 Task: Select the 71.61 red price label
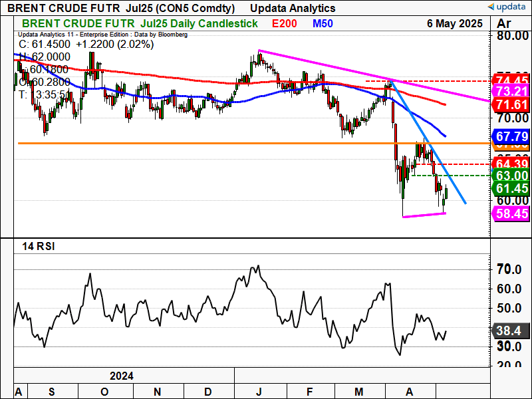click(x=511, y=104)
